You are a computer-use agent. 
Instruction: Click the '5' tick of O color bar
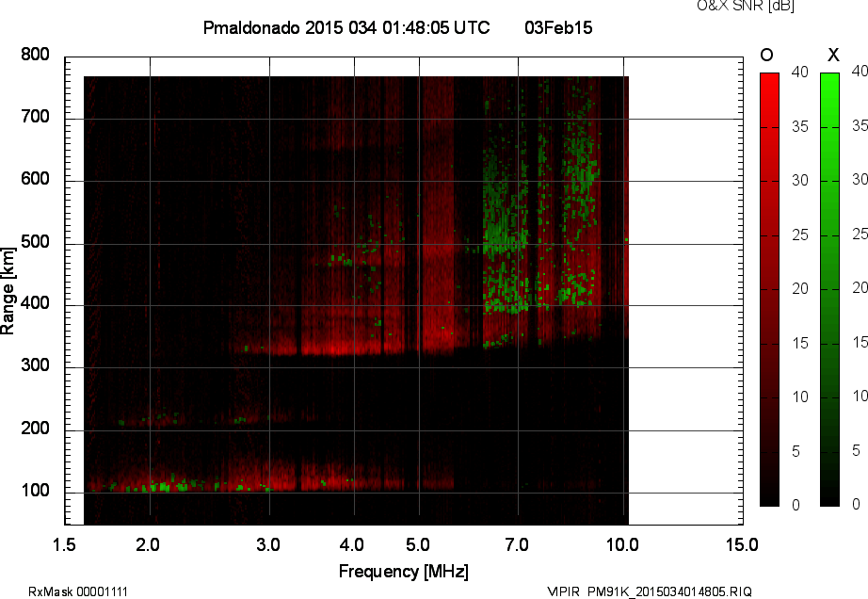pyautogui.click(x=796, y=452)
